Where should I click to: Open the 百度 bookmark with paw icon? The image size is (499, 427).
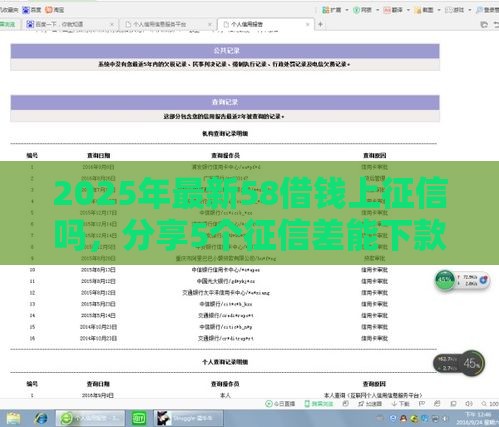pyautogui.click(x=31, y=10)
